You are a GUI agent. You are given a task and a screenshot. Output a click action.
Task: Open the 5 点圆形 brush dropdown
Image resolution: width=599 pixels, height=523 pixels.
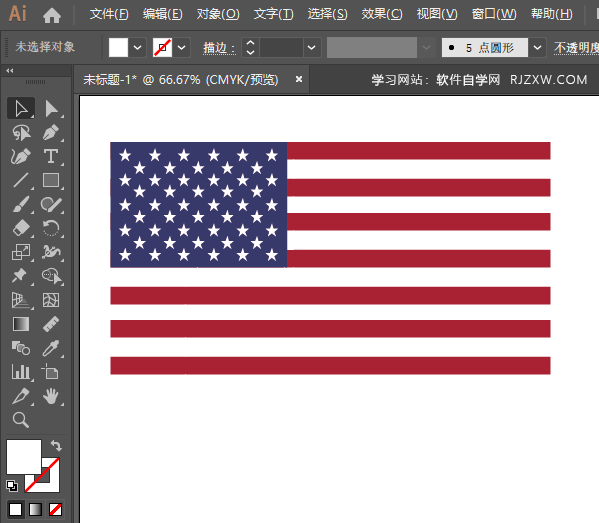coord(537,48)
